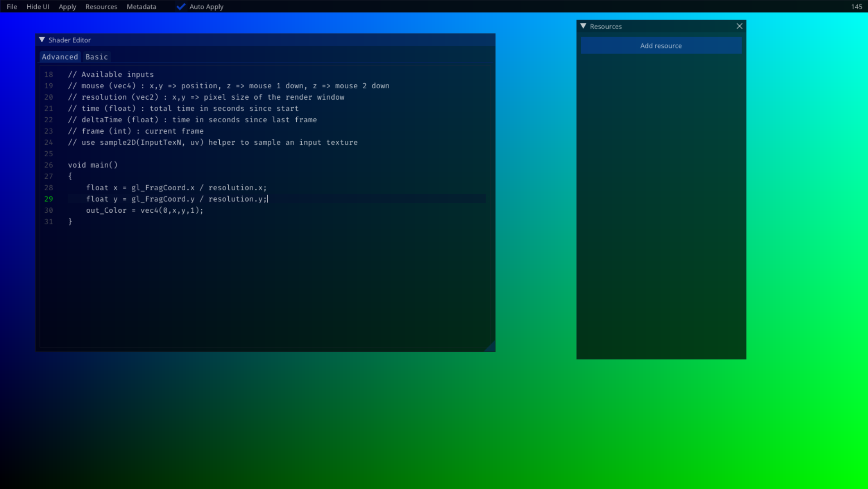
Task: Click the Resources panel title text
Action: tap(606, 26)
